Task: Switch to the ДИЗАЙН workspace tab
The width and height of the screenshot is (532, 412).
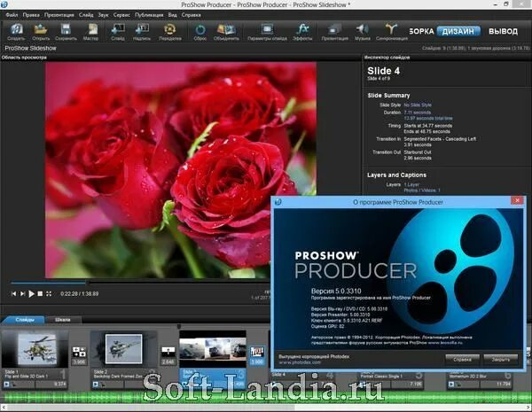Action: point(458,31)
